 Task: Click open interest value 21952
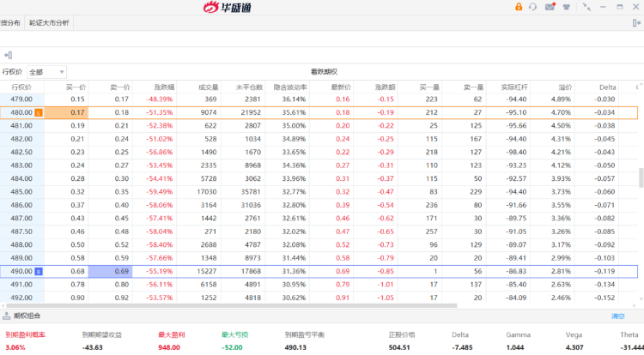pos(251,112)
